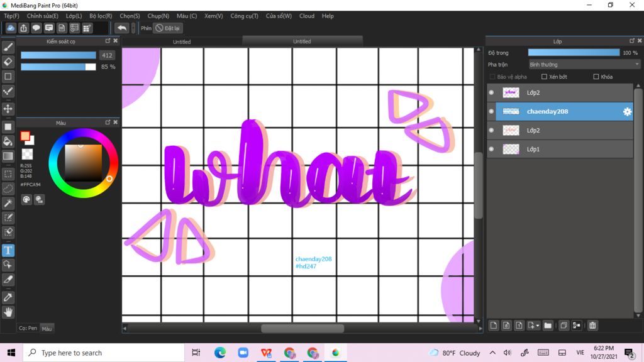
Task: Select the Dot/line tool
Action: pyautogui.click(x=8, y=91)
